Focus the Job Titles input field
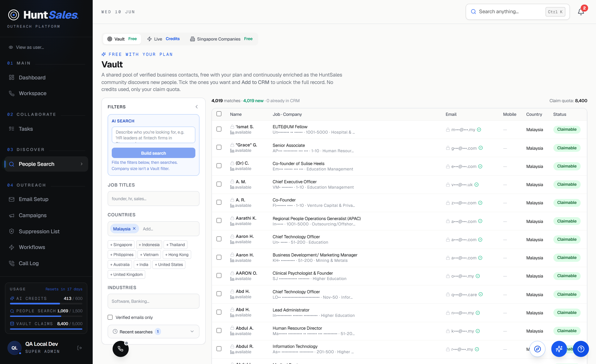The image size is (596, 364). click(x=153, y=199)
